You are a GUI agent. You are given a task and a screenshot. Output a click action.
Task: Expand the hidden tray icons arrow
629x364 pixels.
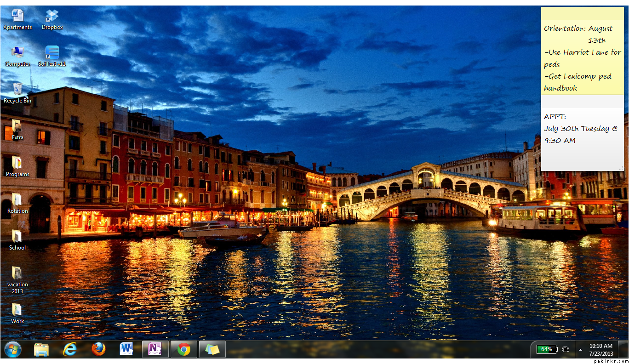(580, 350)
